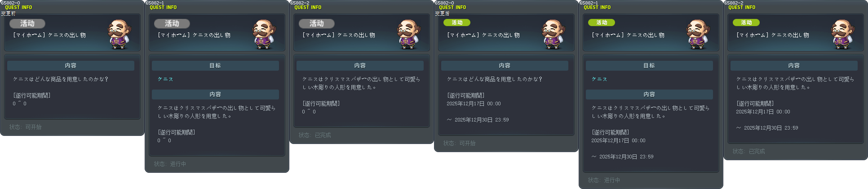Click the QUEST INFO title above the 変更前 label
Image resolution: width=868 pixels, height=189 pixels.
click(x=18, y=7)
